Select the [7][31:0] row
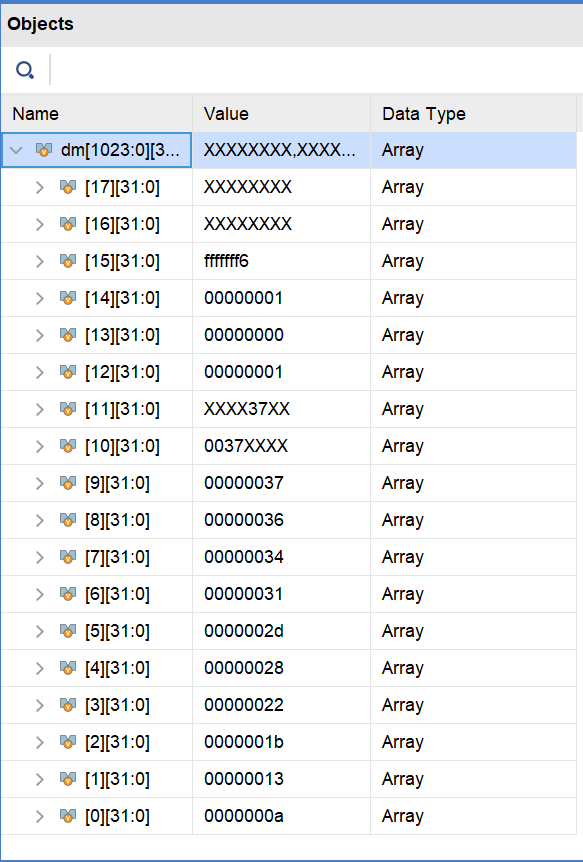This screenshot has width=583, height=862. tap(289, 557)
